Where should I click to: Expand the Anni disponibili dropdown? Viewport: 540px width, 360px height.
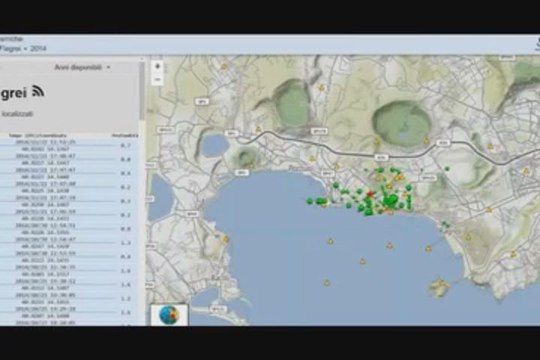point(83,67)
